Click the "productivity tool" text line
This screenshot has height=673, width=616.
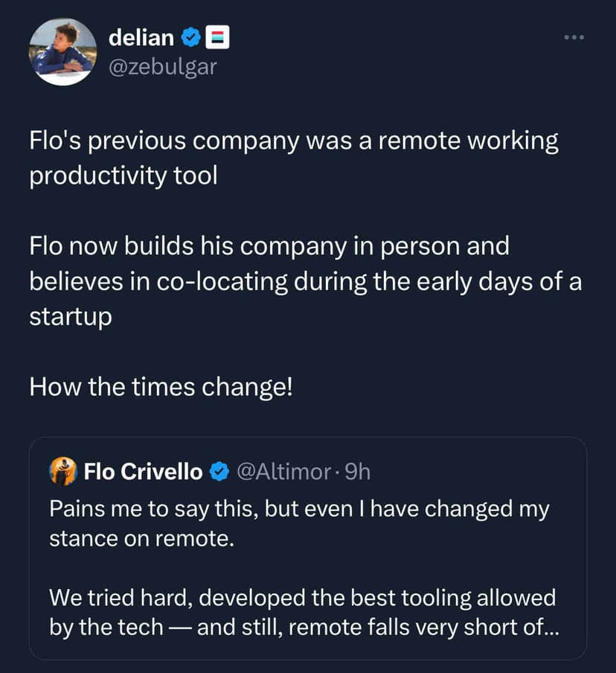tap(123, 177)
